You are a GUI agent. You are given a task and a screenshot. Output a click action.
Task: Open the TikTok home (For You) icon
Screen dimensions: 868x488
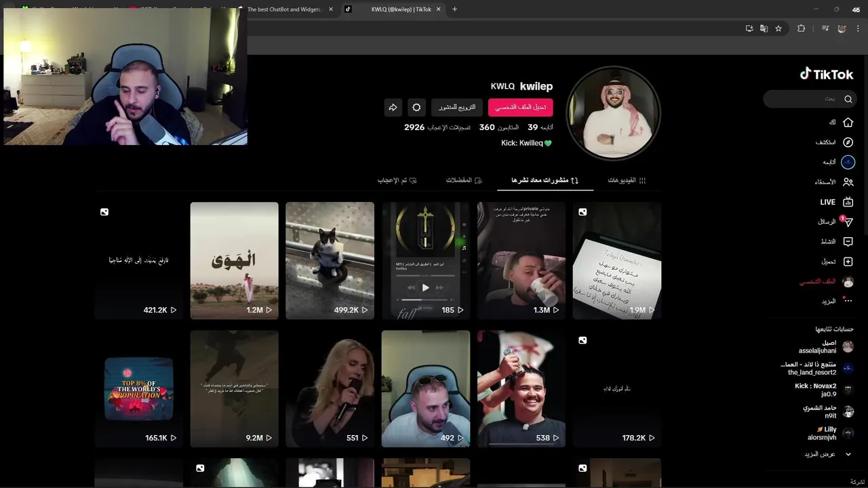pyautogui.click(x=848, y=123)
